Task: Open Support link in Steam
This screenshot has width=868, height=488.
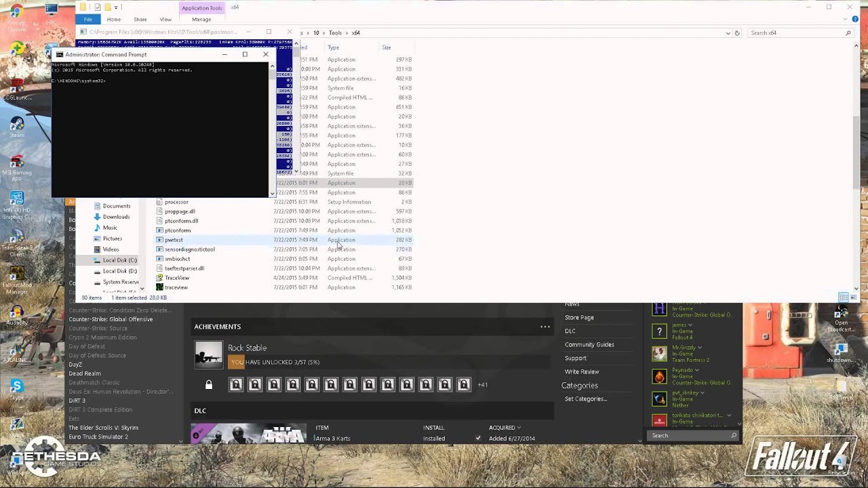Action: pyautogui.click(x=575, y=358)
